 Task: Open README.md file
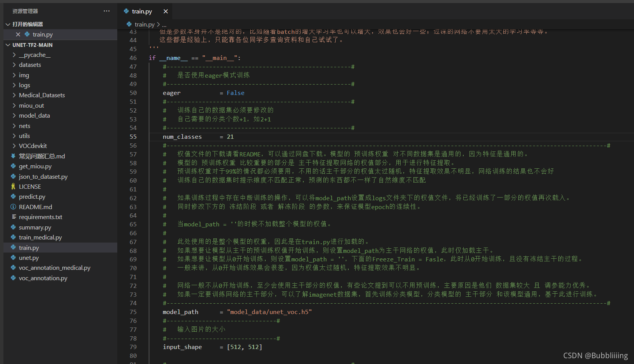[35, 207]
